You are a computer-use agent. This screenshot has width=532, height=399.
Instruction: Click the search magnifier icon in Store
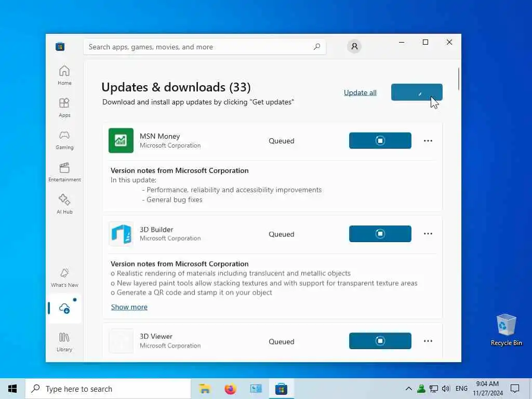[317, 46]
